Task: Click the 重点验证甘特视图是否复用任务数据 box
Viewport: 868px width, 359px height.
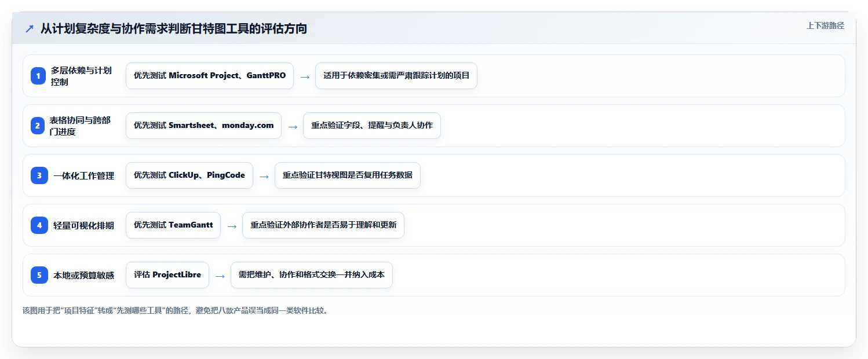Action: coord(348,175)
